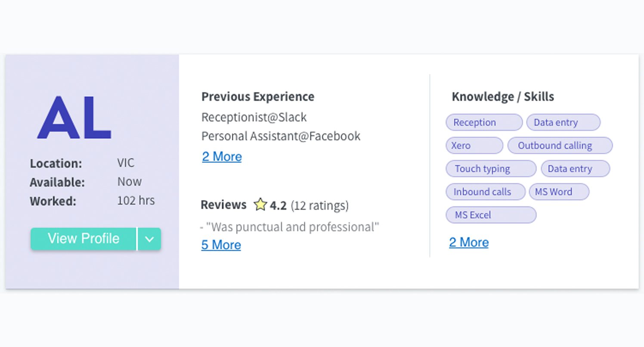This screenshot has height=347, width=644.
Task: Click the 4.2 (12 ratings) text
Action: click(309, 206)
